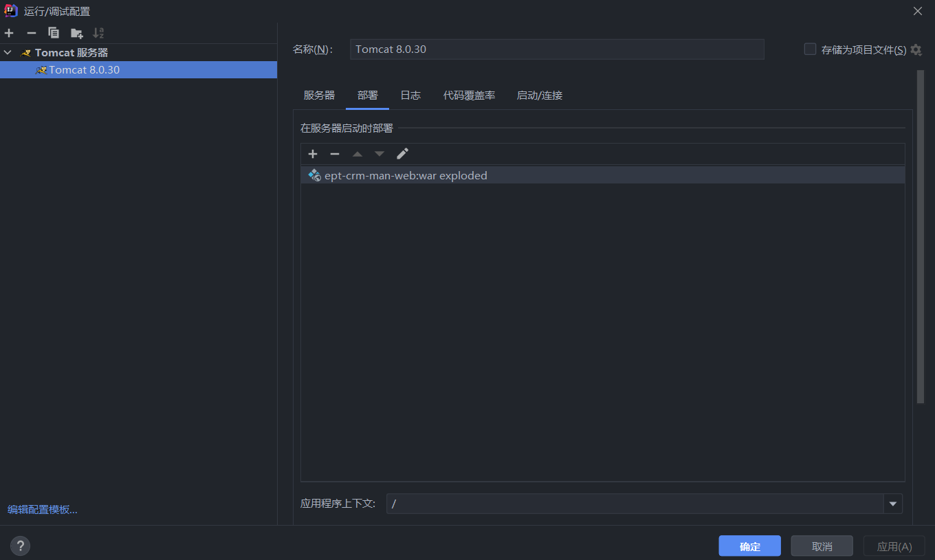935x560 pixels.
Task: Add a new deployment artifact
Action: click(313, 154)
